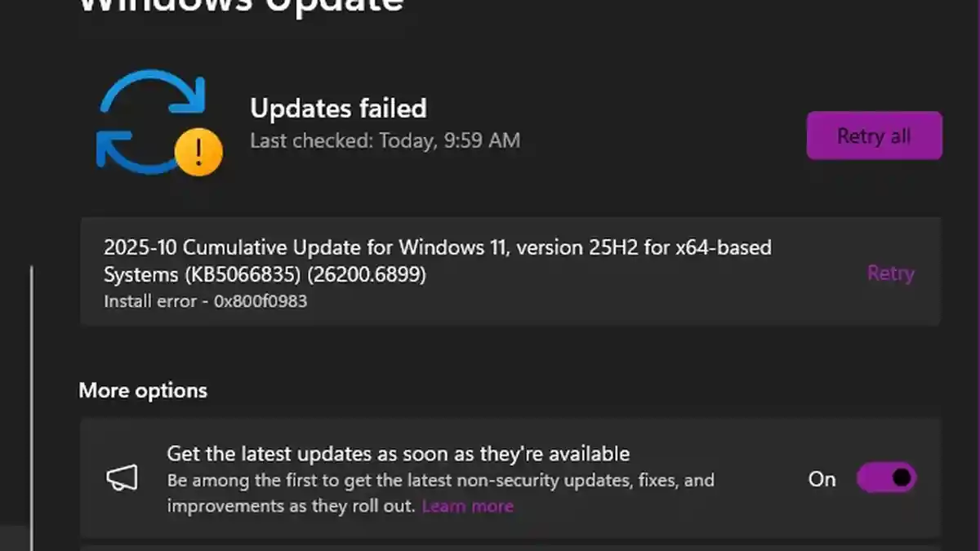The width and height of the screenshot is (980, 551).
Task: Click Retry next to the cumulative update
Action: click(x=890, y=273)
